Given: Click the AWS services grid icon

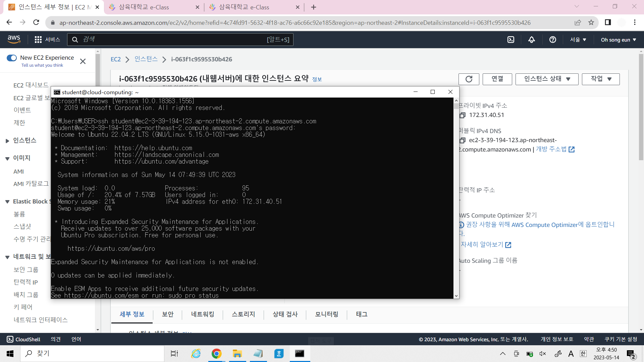Looking at the screenshot, I should point(38,40).
